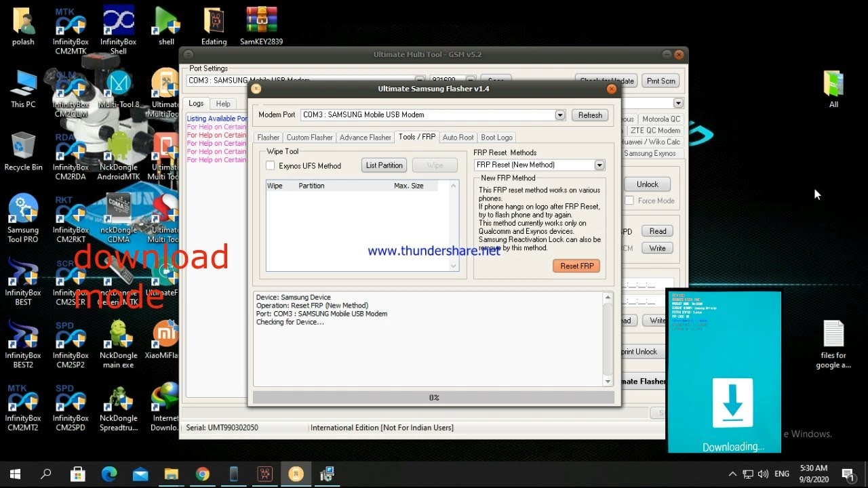Open Google Chrome from the taskbar

[x=202, y=474]
